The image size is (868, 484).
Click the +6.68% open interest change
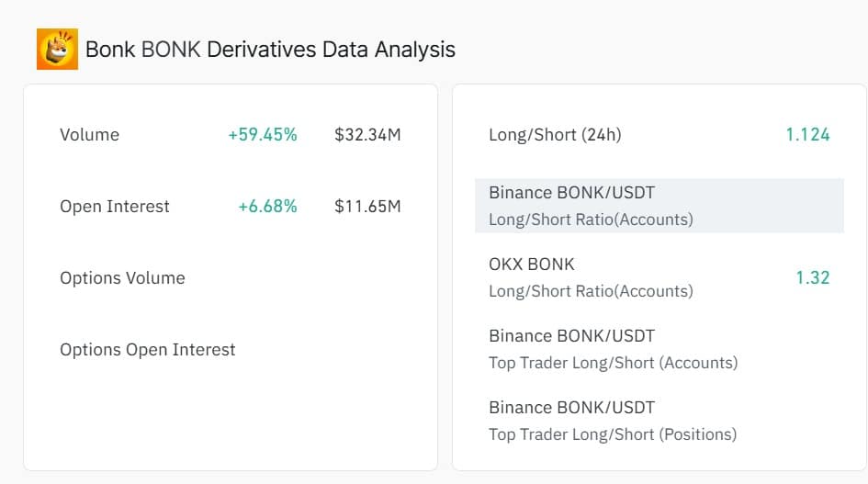(267, 207)
